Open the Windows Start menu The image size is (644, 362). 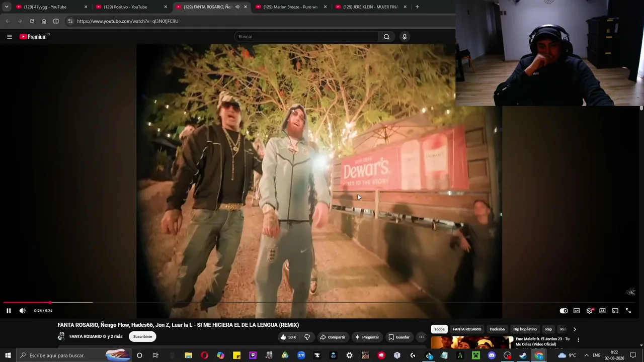tap(8, 355)
